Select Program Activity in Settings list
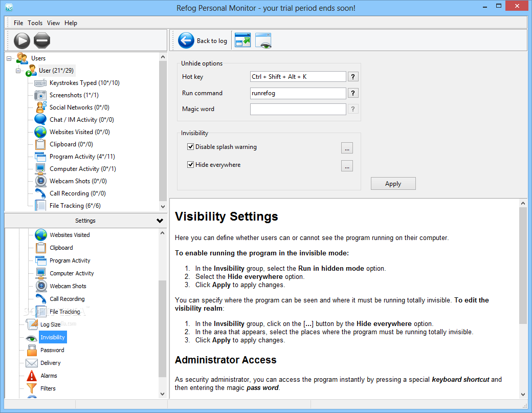Image resolution: width=532 pixels, height=413 pixels. point(70,260)
